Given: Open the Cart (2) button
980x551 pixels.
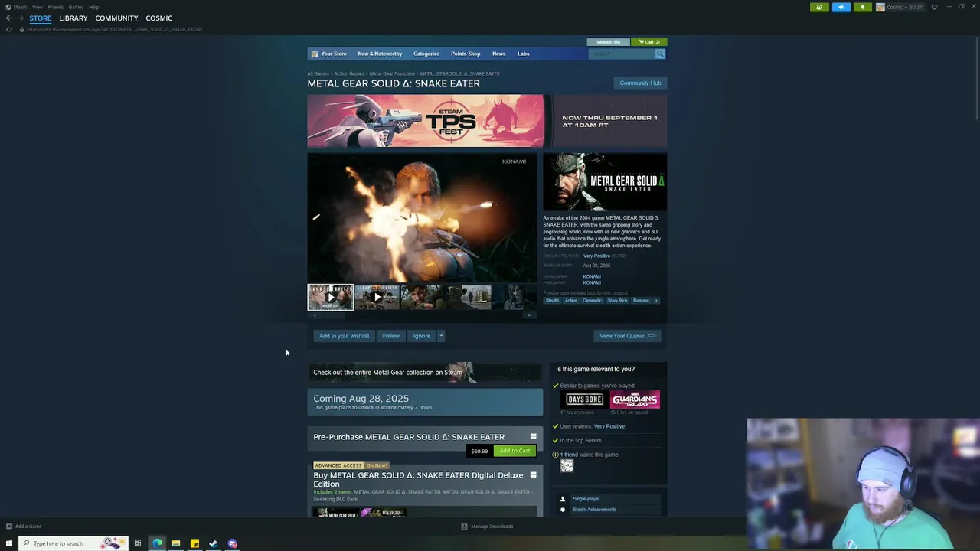Looking at the screenshot, I should coord(649,42).
